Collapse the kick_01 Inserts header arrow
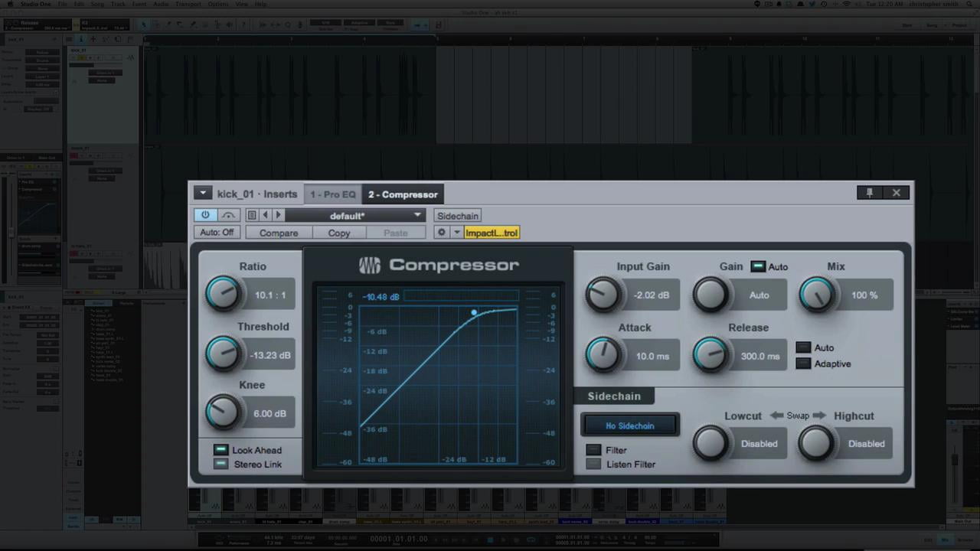This screenshot has height=551, width=980. (202, 194)
